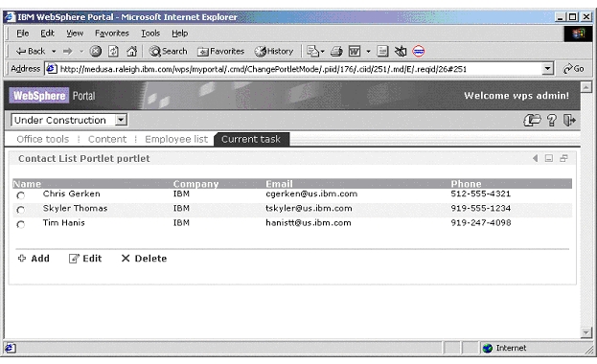
Task: Switch to the Employee list tab
Action: pos(176,139)
